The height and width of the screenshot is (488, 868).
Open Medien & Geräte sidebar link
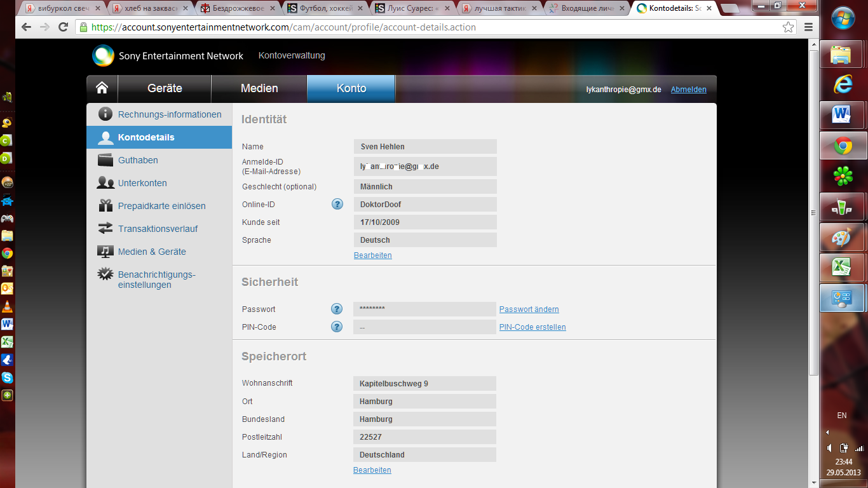152,252
